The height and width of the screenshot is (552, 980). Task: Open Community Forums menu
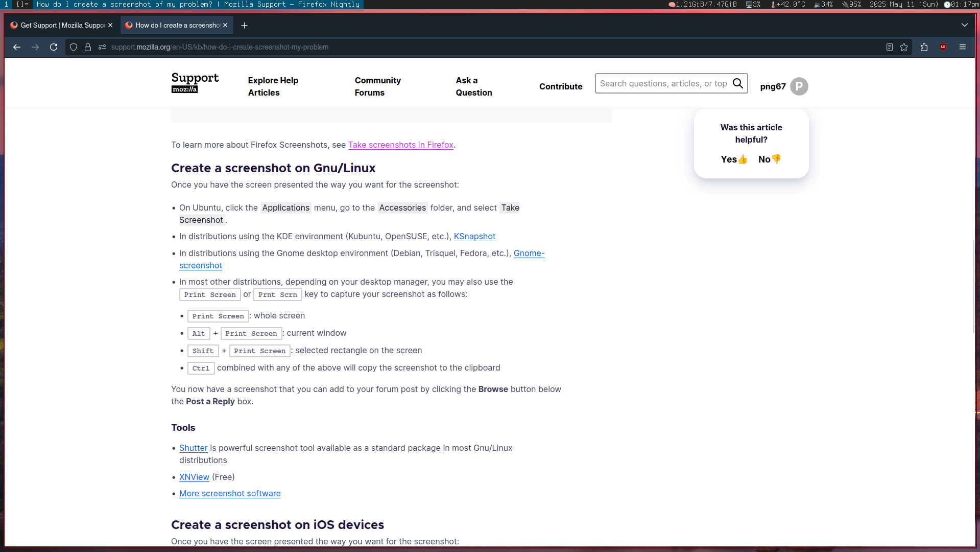(378, 86)
